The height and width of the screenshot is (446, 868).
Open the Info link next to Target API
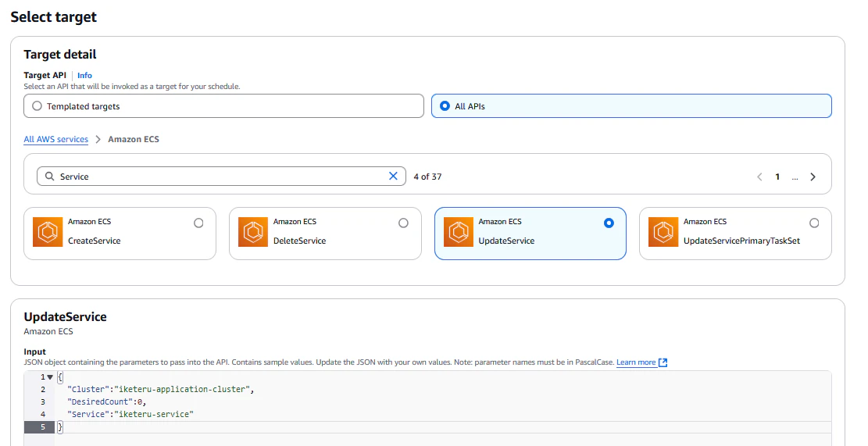(x=84, y=75)
